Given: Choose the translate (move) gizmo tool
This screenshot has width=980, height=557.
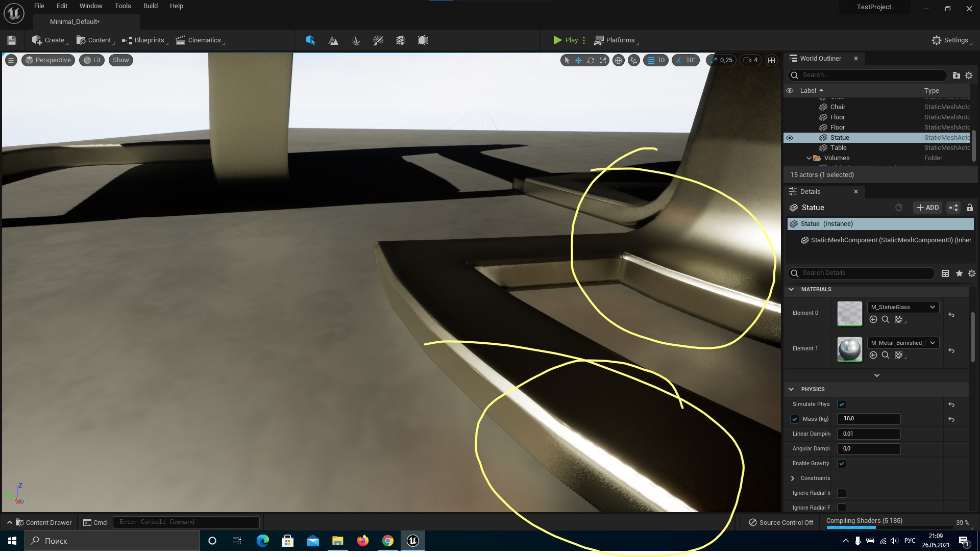Looking at the screenshot, I should pyautogui.click(x=578, y=60).
